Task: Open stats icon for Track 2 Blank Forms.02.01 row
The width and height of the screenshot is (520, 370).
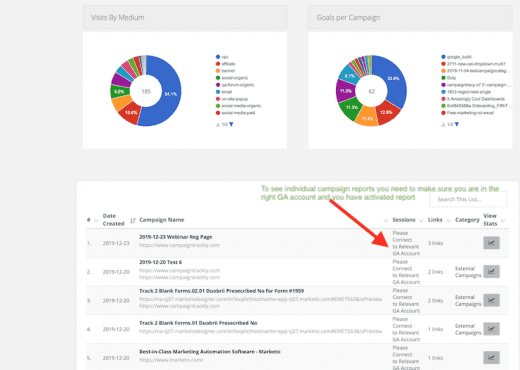Action: click(491, 300)
